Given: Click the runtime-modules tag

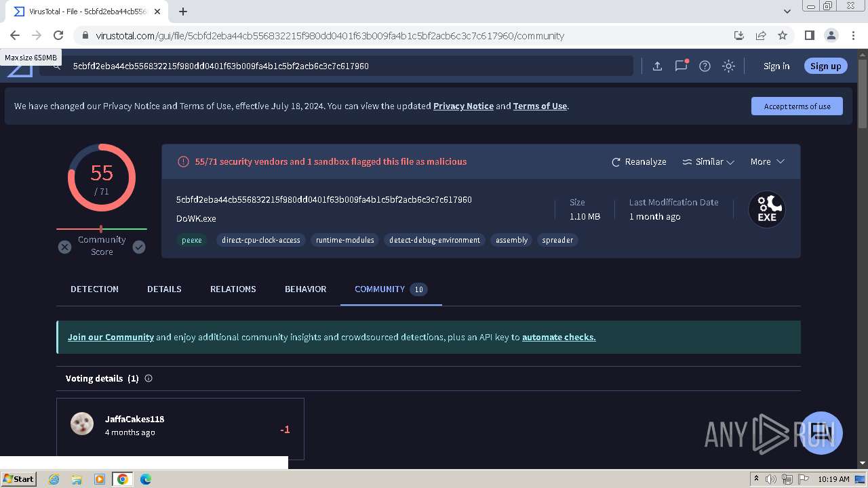Looking at the screenshot, I should point(344,240).
